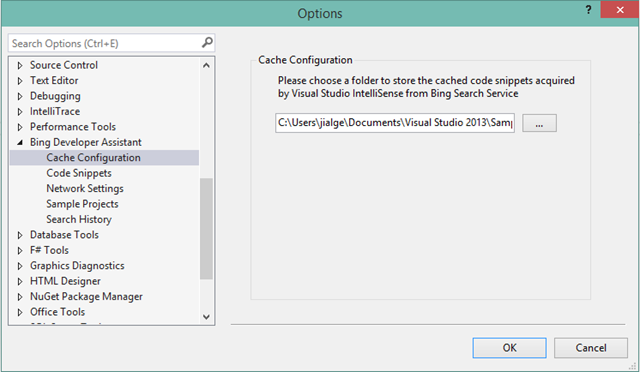This screenshot has height=372, width=640.
Task: Expand the Database Tools node
Action: tap(20, 235)
